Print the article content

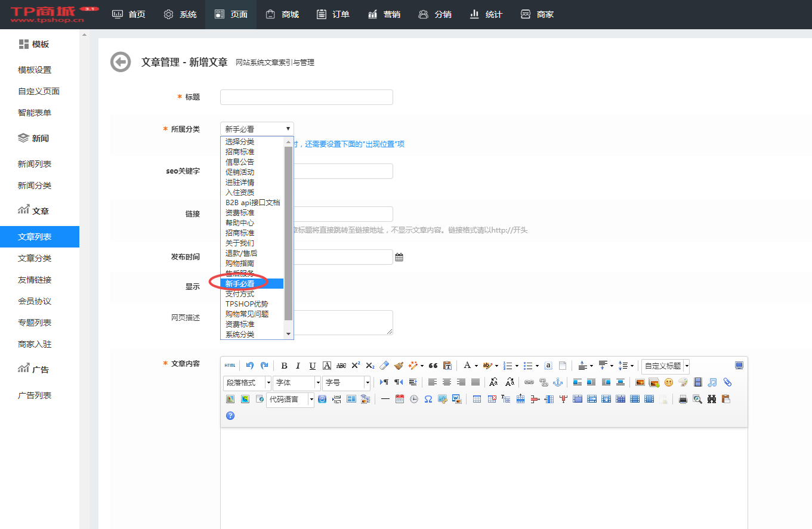[x=684, y=399]
